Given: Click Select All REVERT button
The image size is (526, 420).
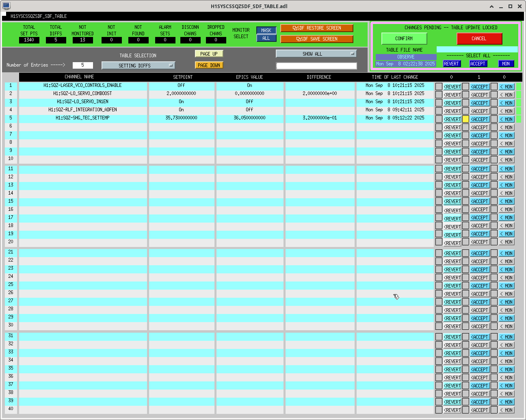Looking at the screenshot, I should tap(451, 64).
